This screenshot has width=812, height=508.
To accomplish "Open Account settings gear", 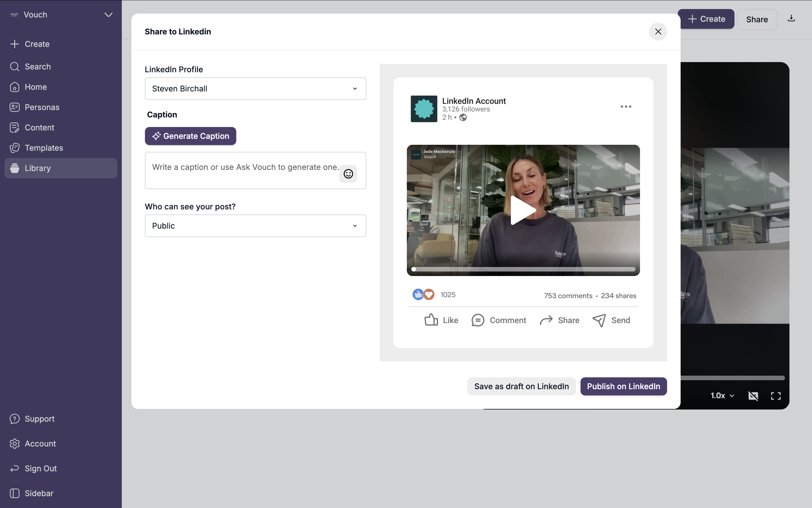I will tap(14, 443).
